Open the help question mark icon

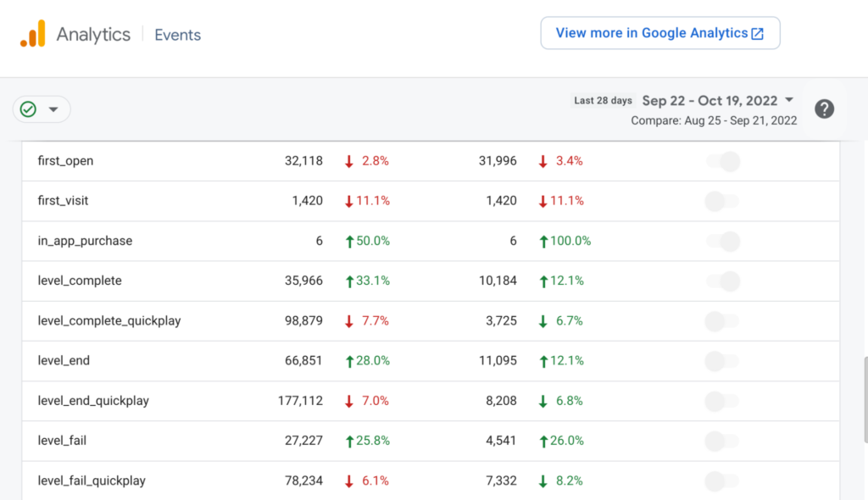(x=824, y=109)
